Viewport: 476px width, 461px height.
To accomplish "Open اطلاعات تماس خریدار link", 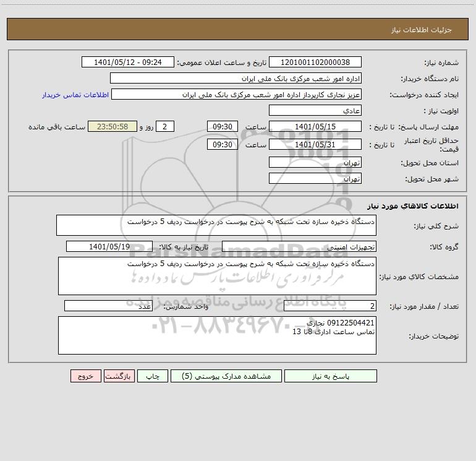I will click(75, 95).
